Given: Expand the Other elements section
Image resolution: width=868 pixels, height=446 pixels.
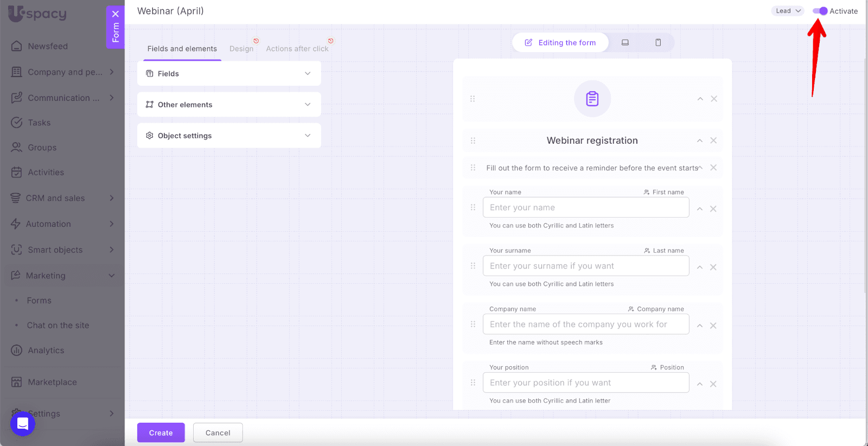Looking at the screenshot, I should [x=229, y=104].
